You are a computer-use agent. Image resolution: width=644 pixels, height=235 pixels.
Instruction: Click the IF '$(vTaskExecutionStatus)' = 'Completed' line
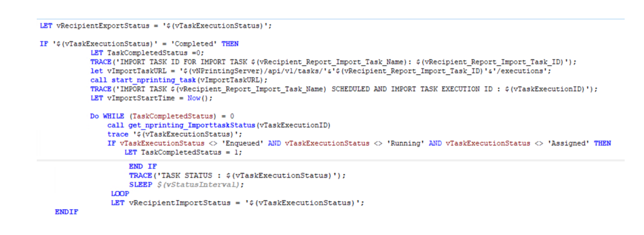pyautogui.click(x=139, y=44)
